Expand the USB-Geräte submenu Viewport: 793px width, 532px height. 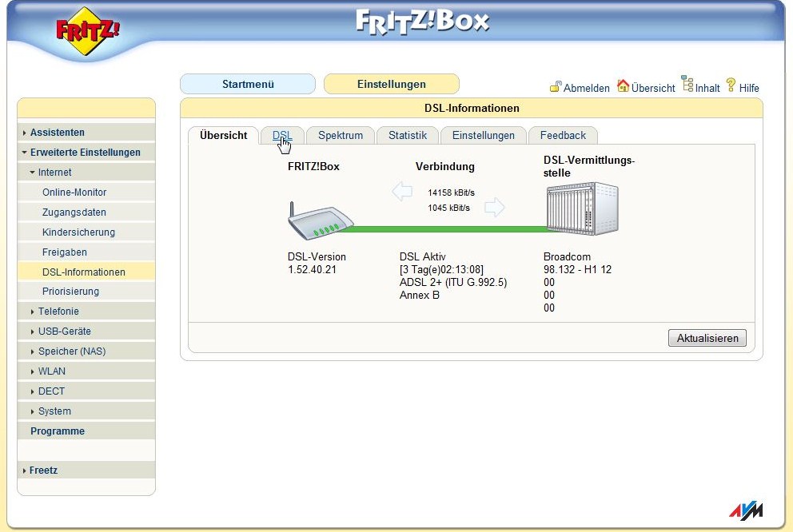[x=86, y=332]
